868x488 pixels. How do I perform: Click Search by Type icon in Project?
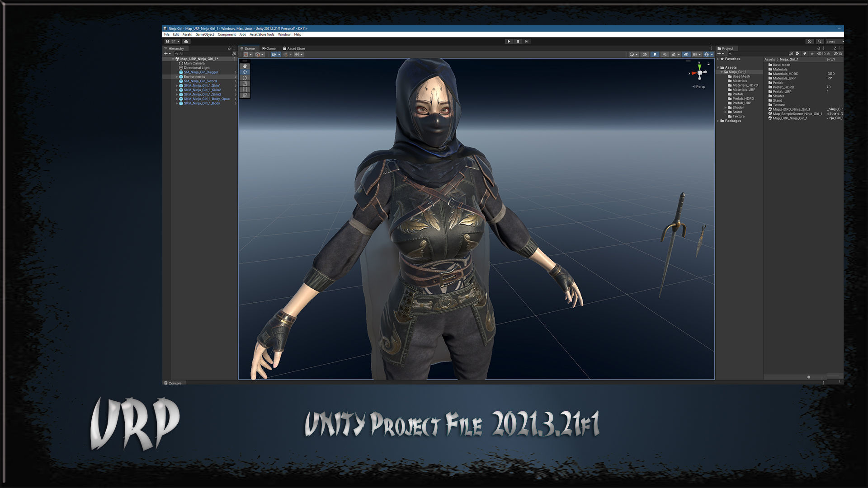(797, 54)
